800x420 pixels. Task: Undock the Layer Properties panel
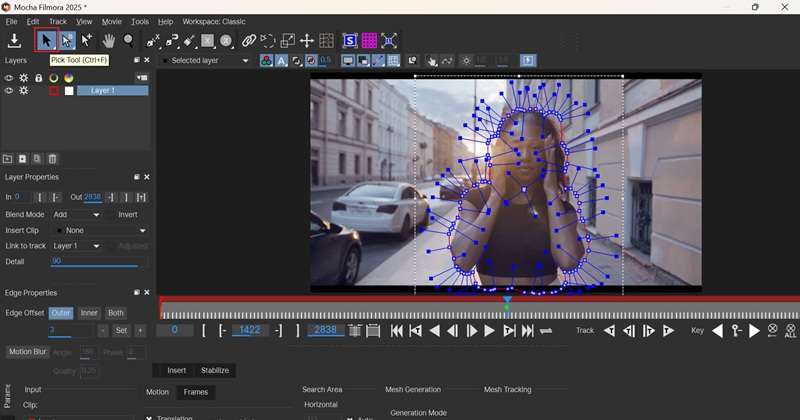(x=137, y=177)
